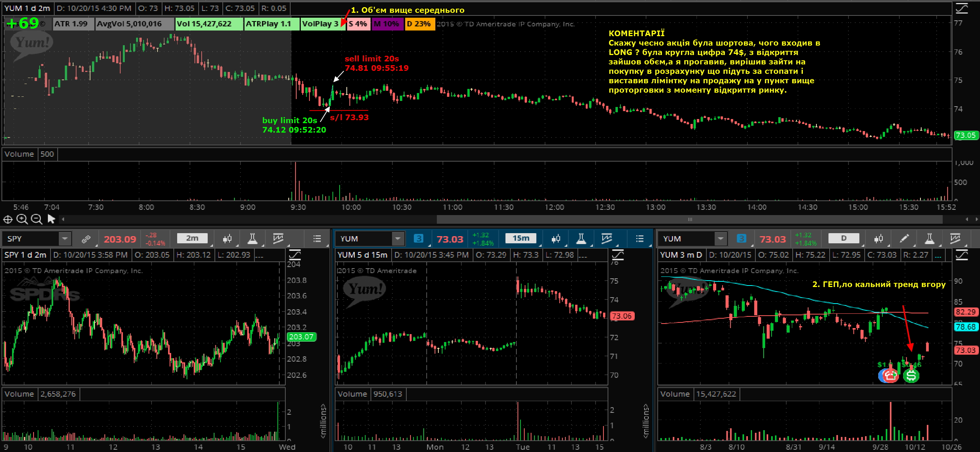
Task: Open chart style candlestick icon in YUM daily panel
Action: tap(879, 239)
